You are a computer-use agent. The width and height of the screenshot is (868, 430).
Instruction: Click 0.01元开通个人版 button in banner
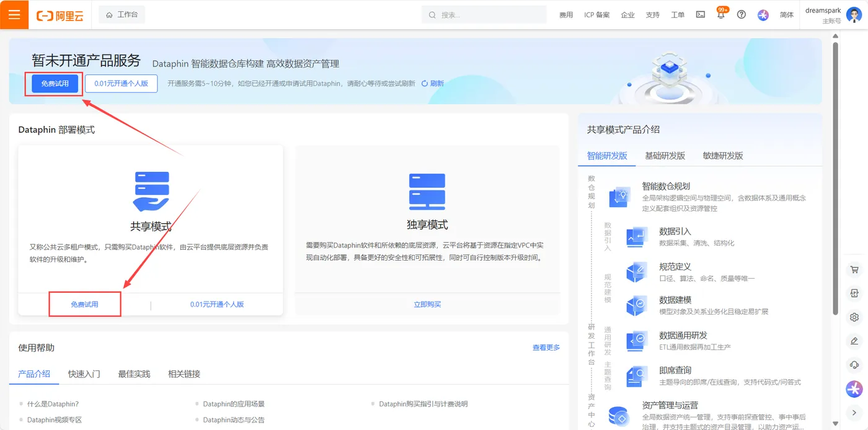[x=122, y=84]
